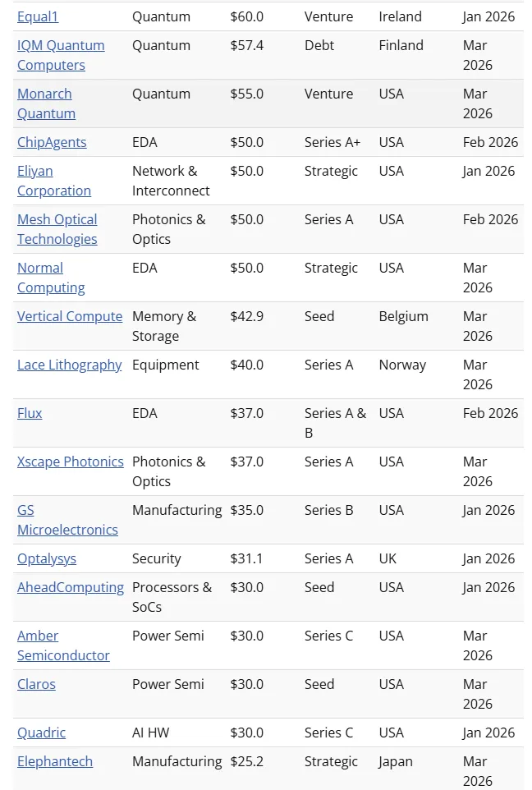Follow the ChipAgents link
Screen dimensions: 532x790
(52, 142)
